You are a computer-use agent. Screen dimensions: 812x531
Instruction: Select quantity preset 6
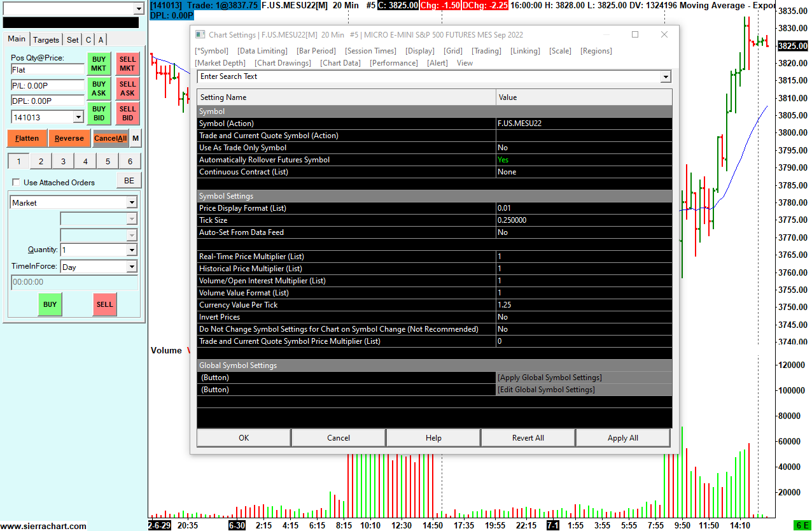coord(130,162)
